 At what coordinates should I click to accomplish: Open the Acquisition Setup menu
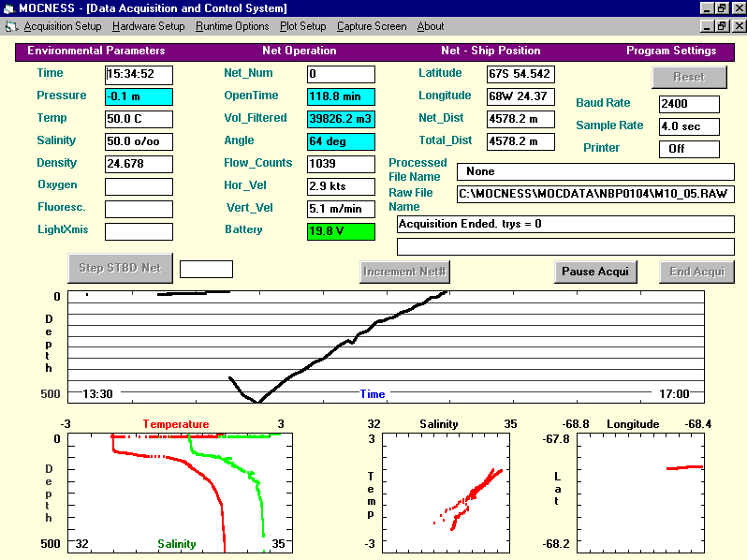point(63,26)
